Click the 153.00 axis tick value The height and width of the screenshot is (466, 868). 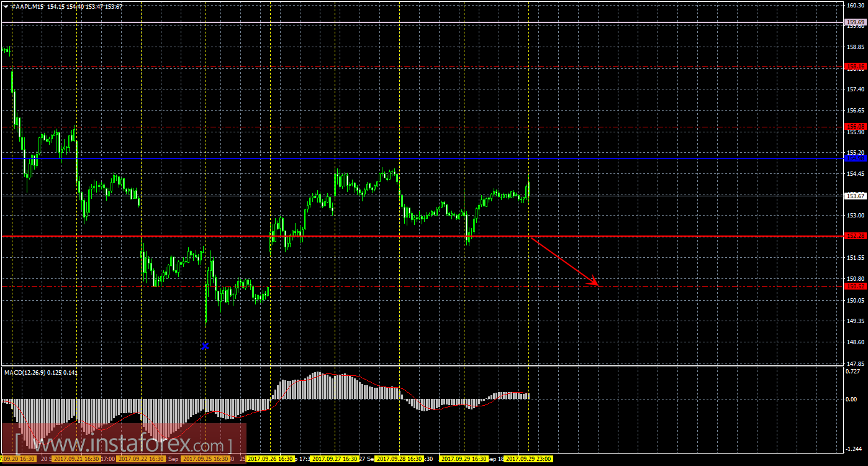(x=856, y=216)
